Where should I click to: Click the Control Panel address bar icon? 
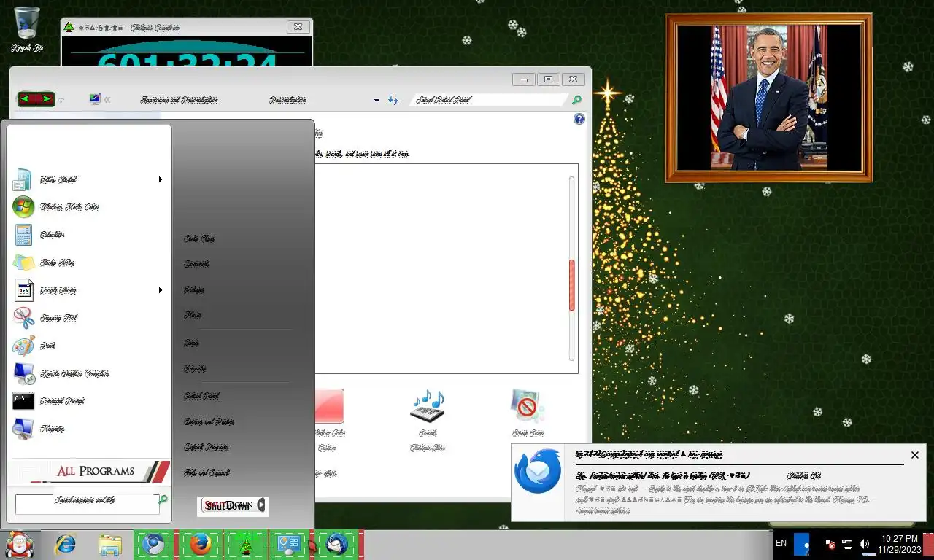(x=95, y=99)
